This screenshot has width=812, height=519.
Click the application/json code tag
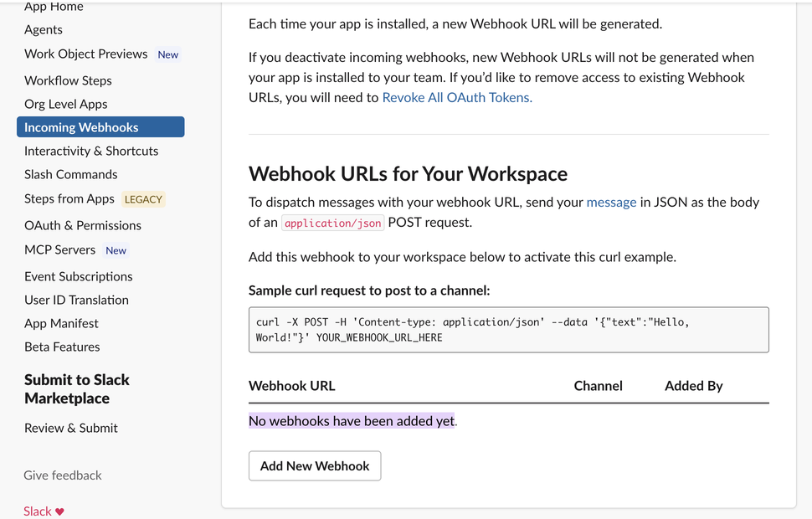[x=333, y=223]
